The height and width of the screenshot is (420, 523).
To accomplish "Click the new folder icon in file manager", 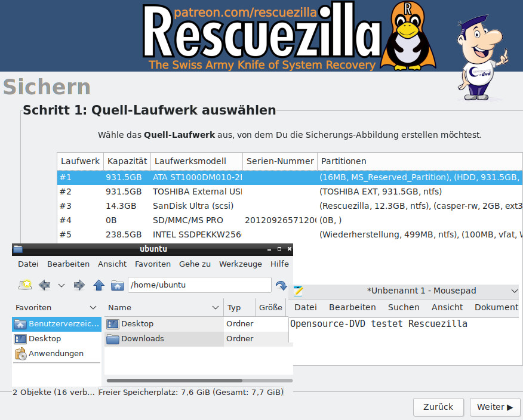I will 24,285.
